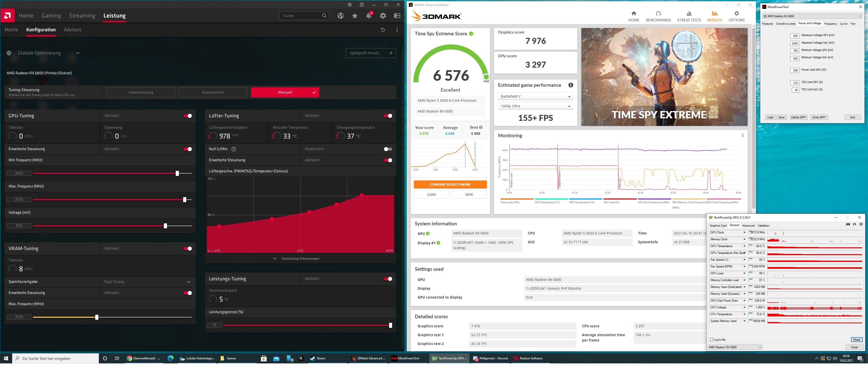Check the Log to file box in GPU-Z

tap(712, 340)
